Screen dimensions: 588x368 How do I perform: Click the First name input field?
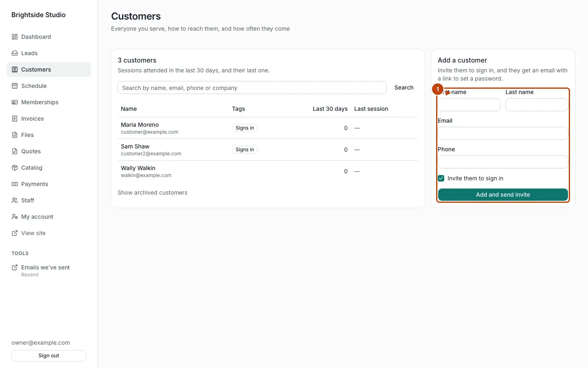pyautogui.click(x=469, y=105)
